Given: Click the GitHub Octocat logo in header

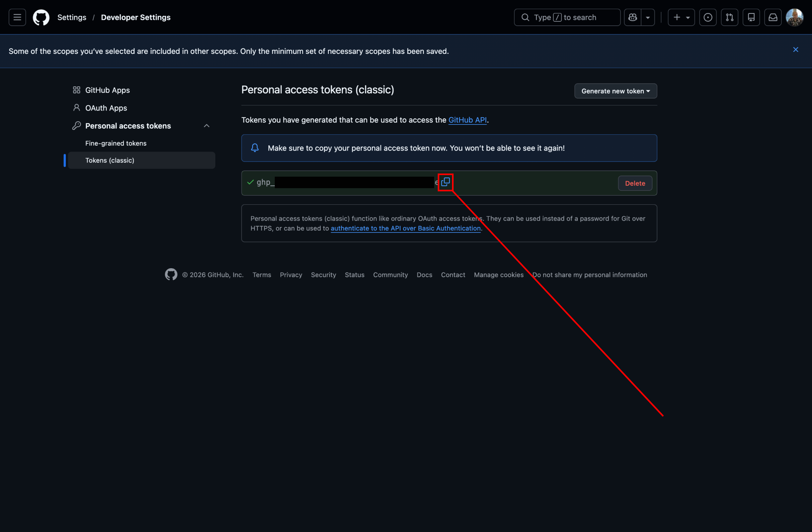Looking at the screenshot, I should [x=41, y=17].
